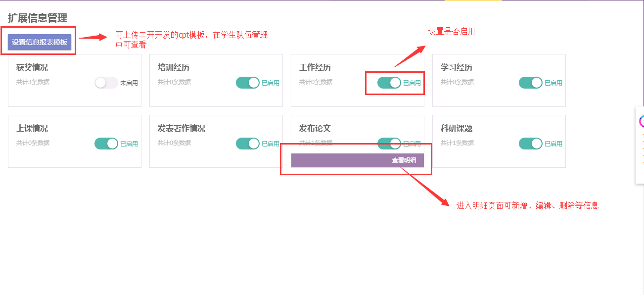644x295 pixels.
Task: Select the 上课情况 card title
Action: (x=32, y=129)
